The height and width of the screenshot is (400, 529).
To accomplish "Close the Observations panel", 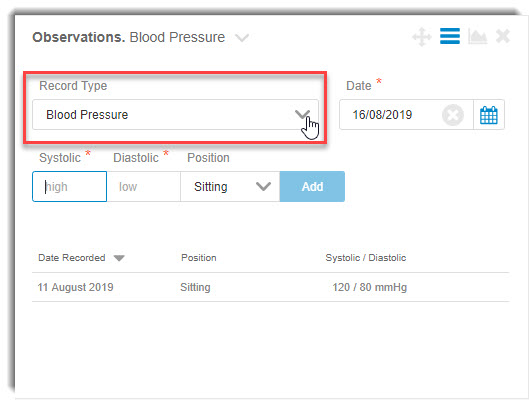I will [x=503, y=36].
